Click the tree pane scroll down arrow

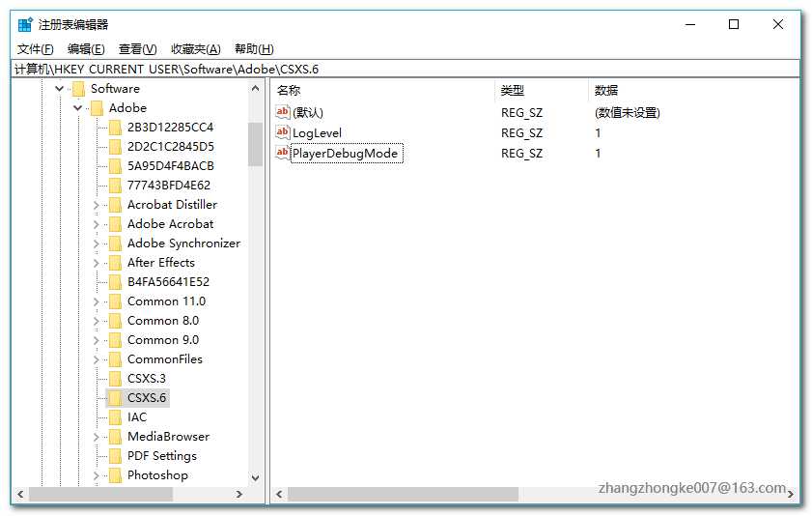coord(255,477)
